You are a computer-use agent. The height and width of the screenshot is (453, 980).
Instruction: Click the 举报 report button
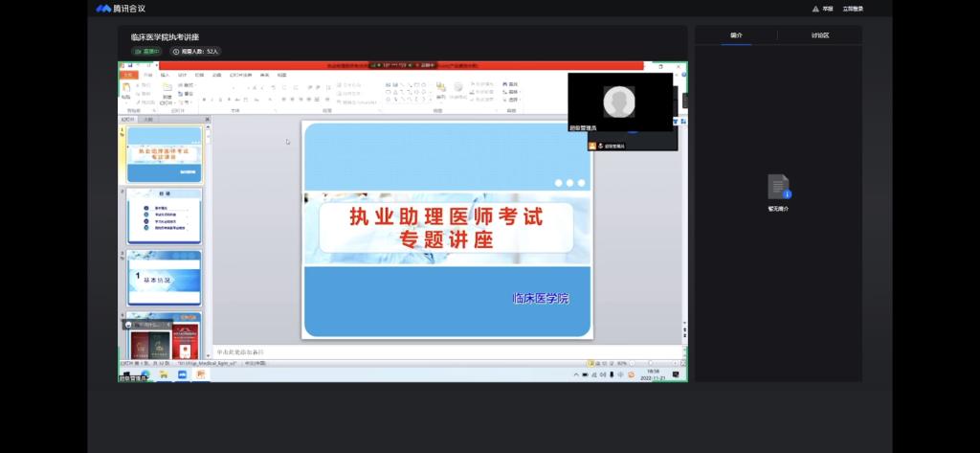[823, 9]
